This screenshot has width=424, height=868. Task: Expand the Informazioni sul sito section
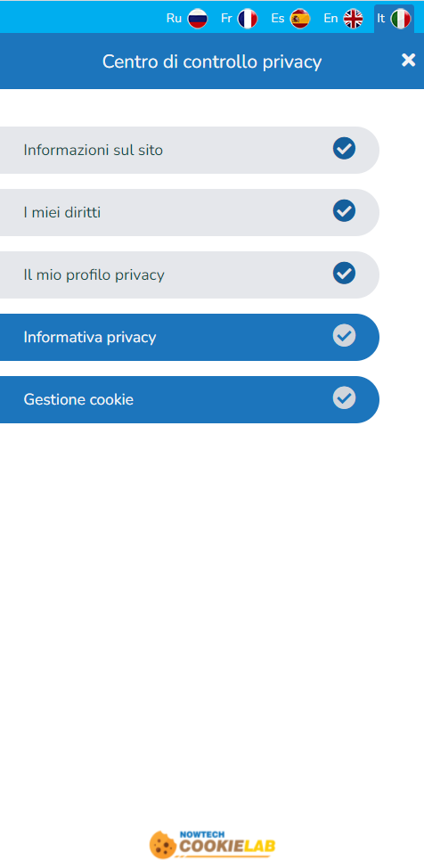click(190, 150)
